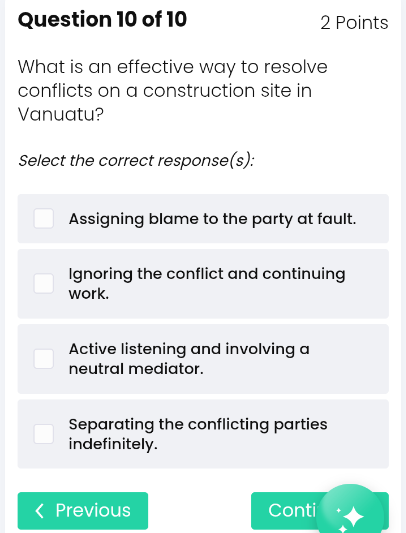Click the "neutral mediator." text in option three
406x533 pixels.
[136, 369]
